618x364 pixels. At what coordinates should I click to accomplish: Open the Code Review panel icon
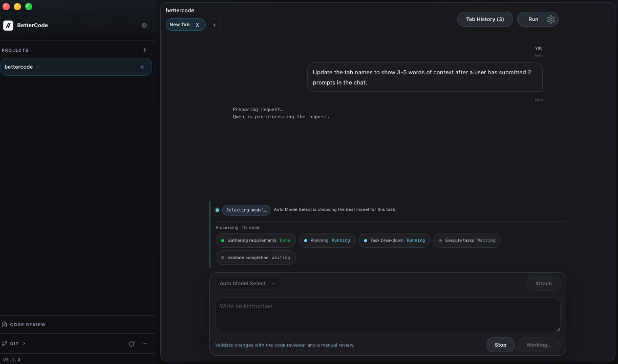click(x=5, y=324)
